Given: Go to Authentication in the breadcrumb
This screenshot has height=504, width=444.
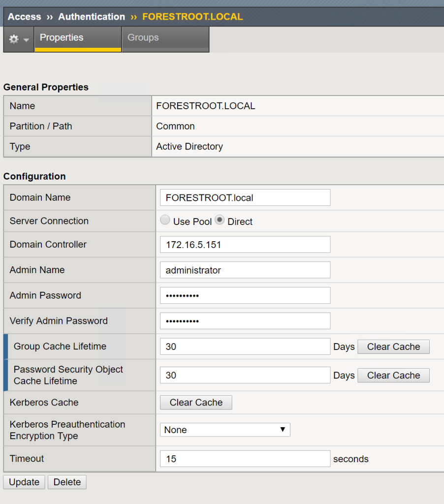Looking at the screenshot, I should coord(92,17).
